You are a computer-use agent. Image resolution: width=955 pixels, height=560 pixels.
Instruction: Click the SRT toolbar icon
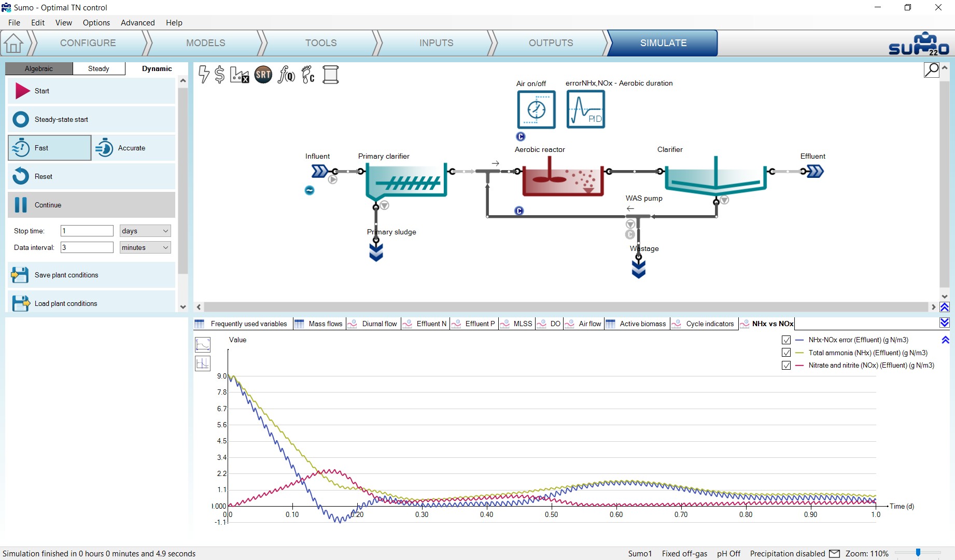(263, 75)
